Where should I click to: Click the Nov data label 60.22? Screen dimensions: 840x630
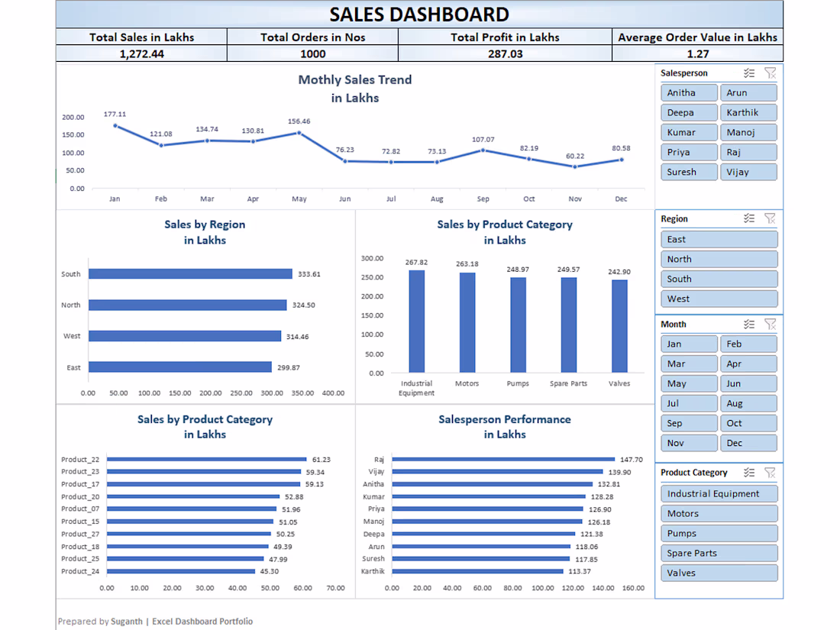pos(575,157)
